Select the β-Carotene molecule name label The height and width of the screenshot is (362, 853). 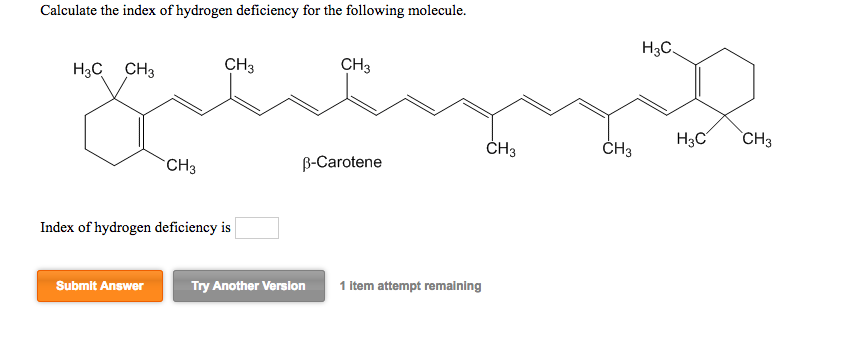tap(342, 162)
